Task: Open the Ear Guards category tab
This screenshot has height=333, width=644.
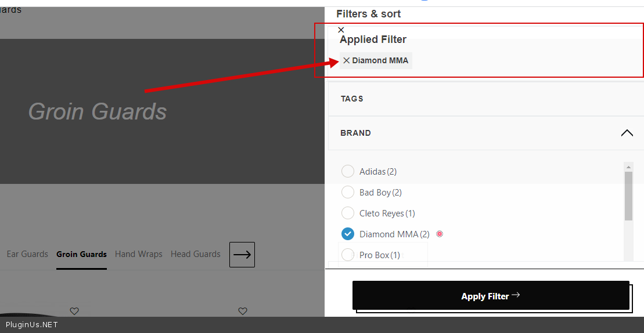Action: pyautogui.click(x=27, y=254)
